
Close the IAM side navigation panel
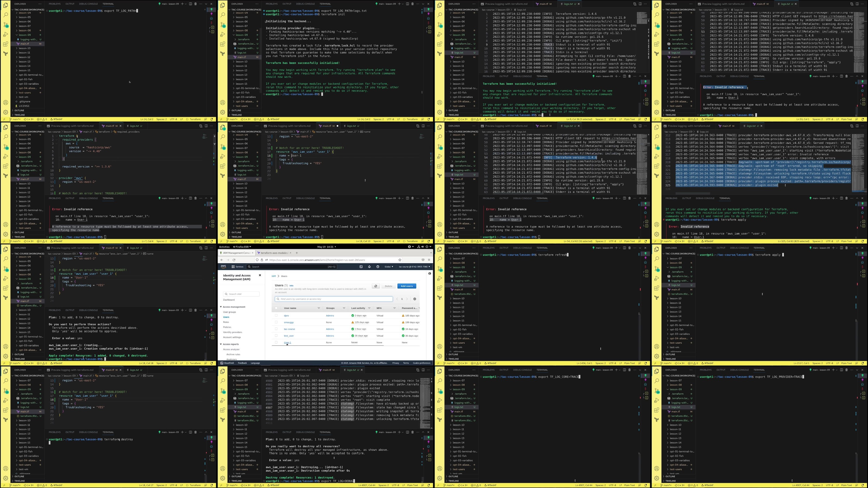click(260, 275)
